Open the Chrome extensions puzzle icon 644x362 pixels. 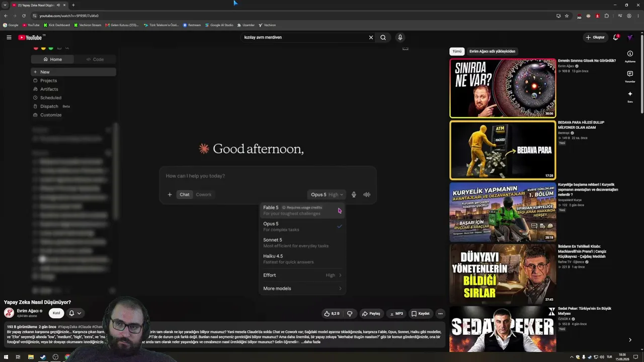[607, 16]
